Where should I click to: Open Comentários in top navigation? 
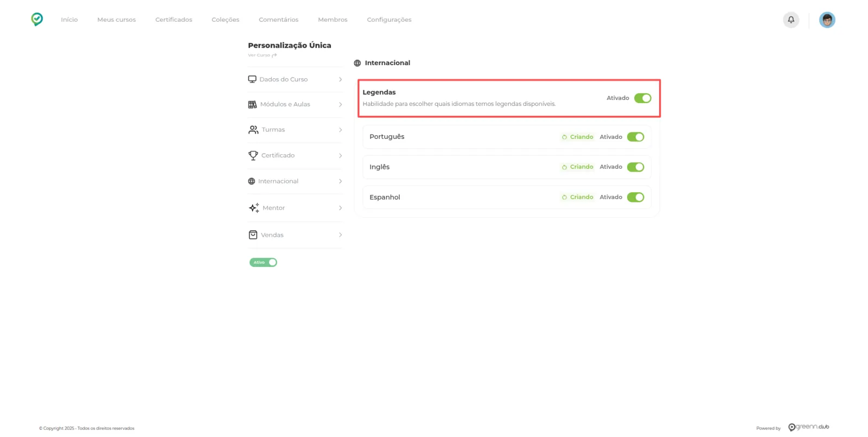pos(278,20)
